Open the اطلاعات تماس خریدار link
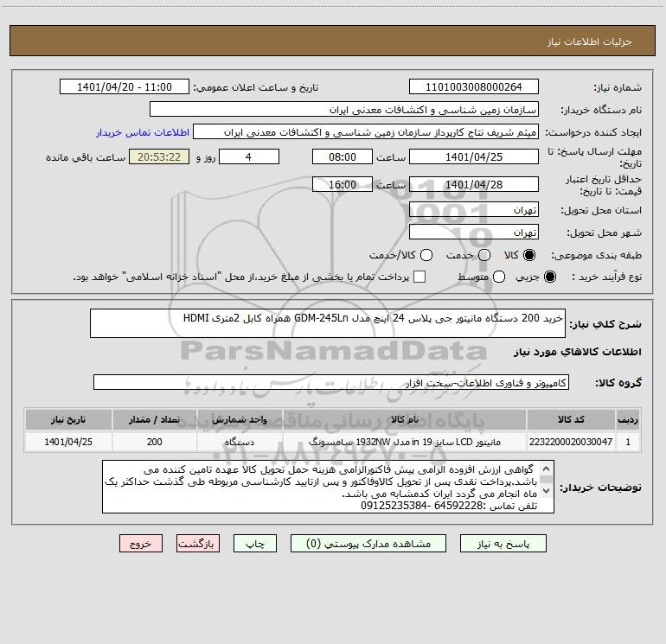 coord(143,132)
